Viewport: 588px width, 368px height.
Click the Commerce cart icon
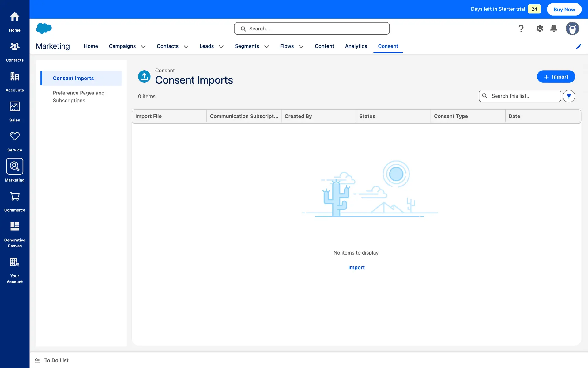15,196
